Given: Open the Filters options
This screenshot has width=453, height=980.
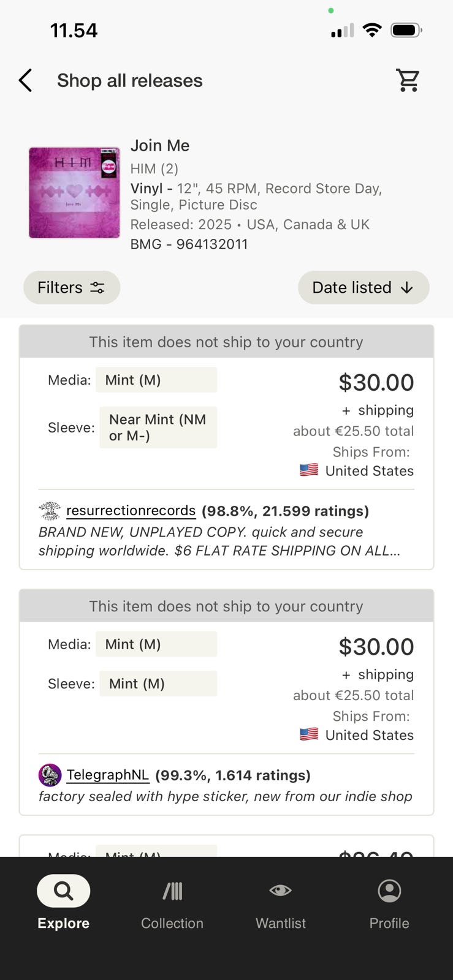Looking at the screenshot, I should tap(72, 287).
